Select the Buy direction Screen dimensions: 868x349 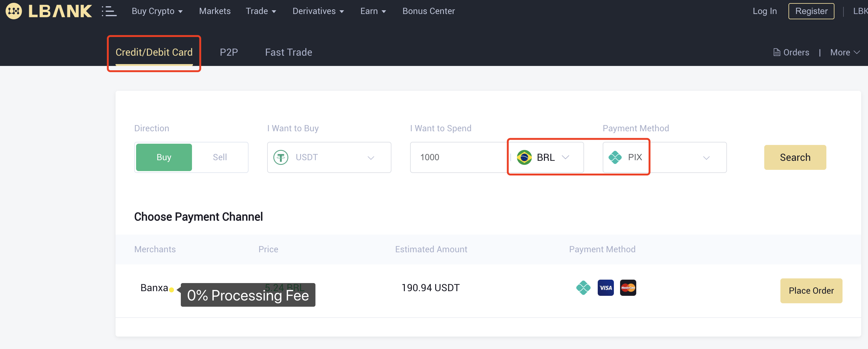[164, 157]
